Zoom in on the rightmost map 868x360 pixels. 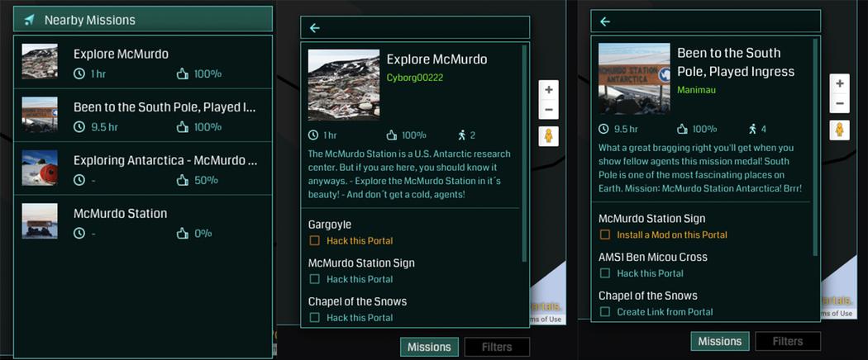coord(839,83)
